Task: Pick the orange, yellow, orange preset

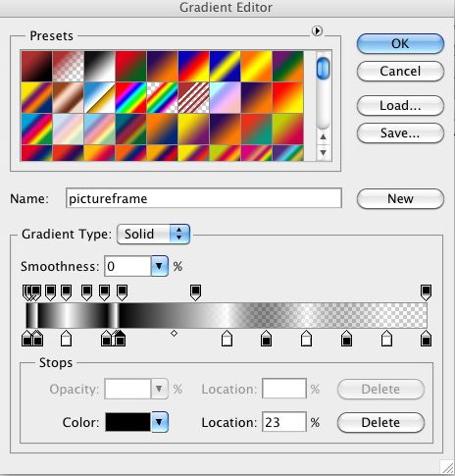Action: coord(256,66)
